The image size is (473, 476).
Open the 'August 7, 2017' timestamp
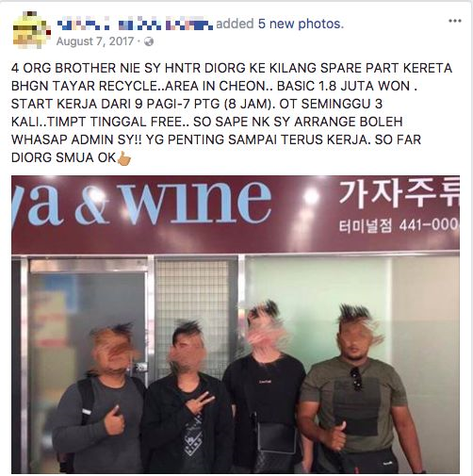95,41
